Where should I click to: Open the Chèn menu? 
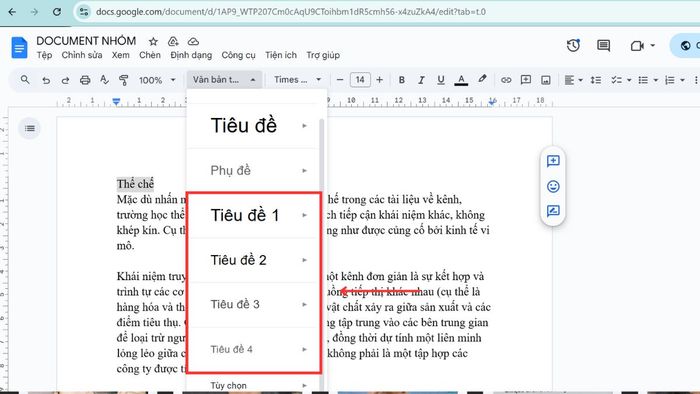pyautogui.click(x=150, y=55)
